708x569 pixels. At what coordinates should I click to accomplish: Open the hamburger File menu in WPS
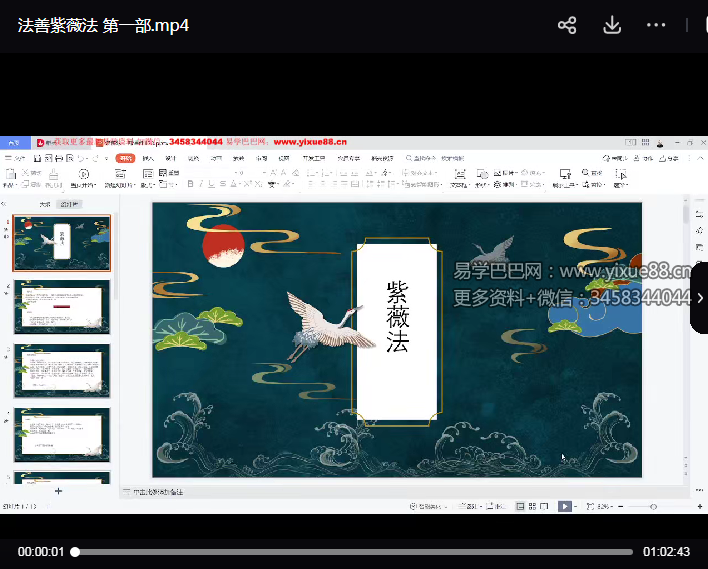pyautogui.click(x=14, y=158)
